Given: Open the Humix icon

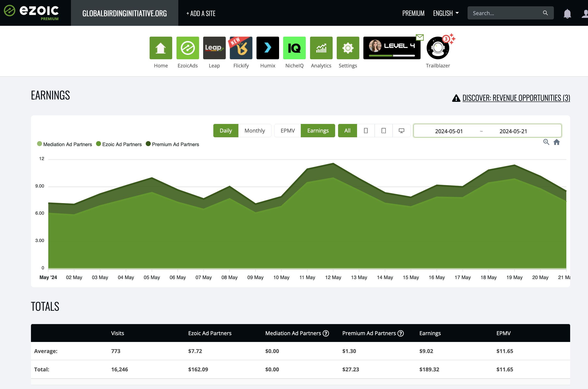Looking at the screenshot, I should pyautogui.click(x=268, y=48).
